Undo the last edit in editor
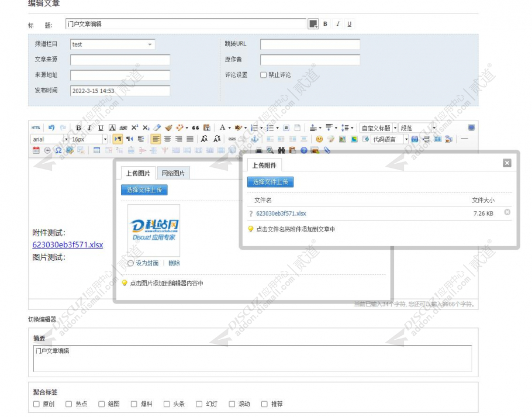 51,127
